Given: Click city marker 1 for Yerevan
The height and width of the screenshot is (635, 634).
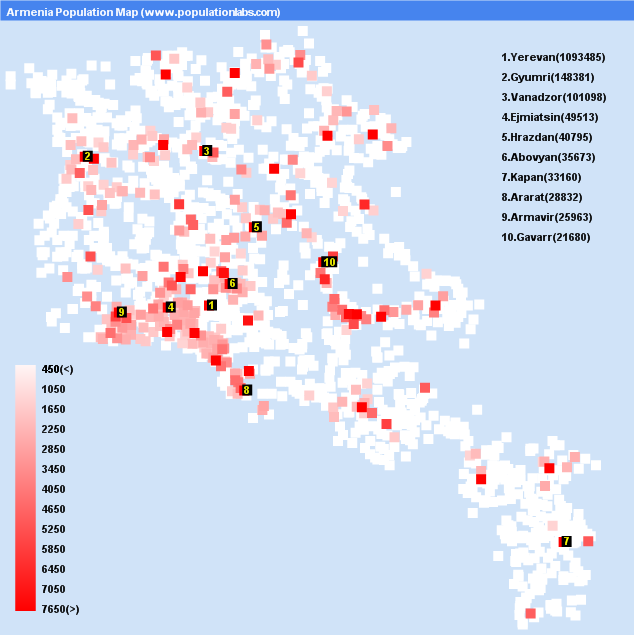Looking at the screenshot, I should 211,305.
